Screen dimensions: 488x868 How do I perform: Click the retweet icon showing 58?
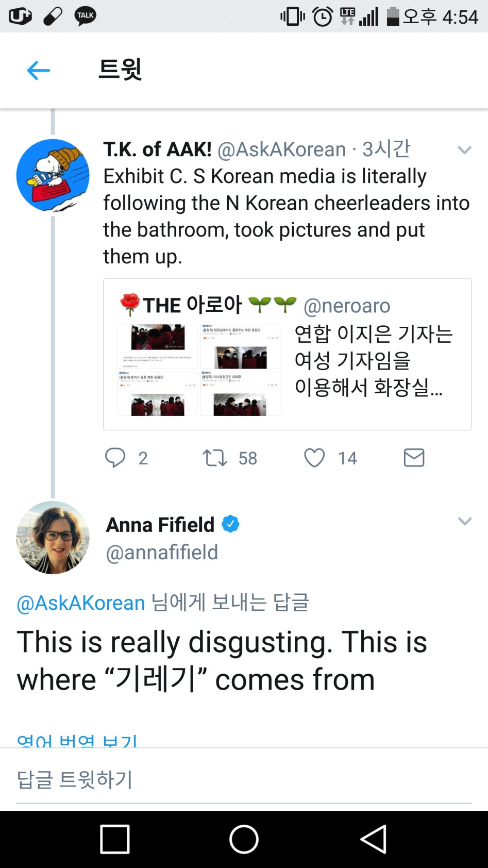pos(214,458)
